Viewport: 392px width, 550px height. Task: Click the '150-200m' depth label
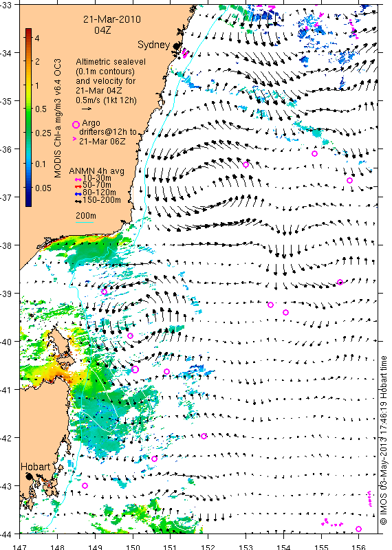point(102,200)
